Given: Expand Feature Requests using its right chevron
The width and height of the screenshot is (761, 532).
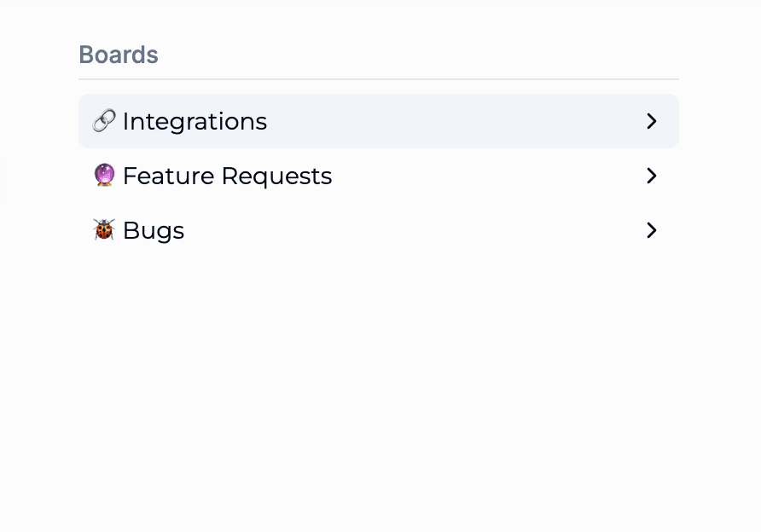Looking at the screenshot, I should (652, 176).
